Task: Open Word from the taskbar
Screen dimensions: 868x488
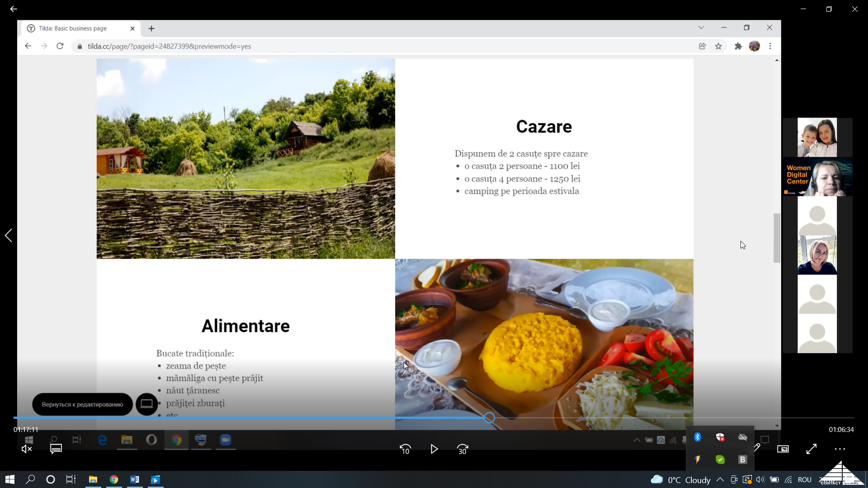Action: tap(135, 480)
